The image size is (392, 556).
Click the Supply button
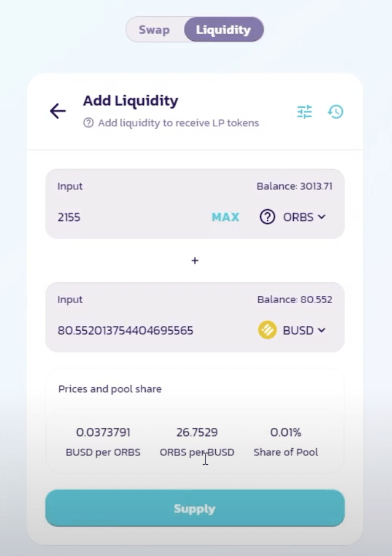tap(195, 508)
